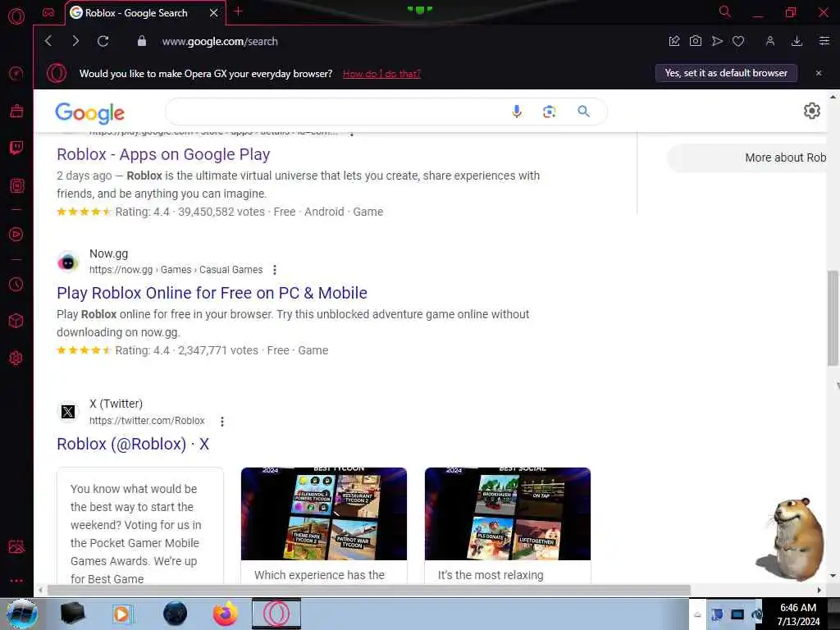Open Firefox from the taskbar
The height and width of the screenshot is (630, 840).
226,614
